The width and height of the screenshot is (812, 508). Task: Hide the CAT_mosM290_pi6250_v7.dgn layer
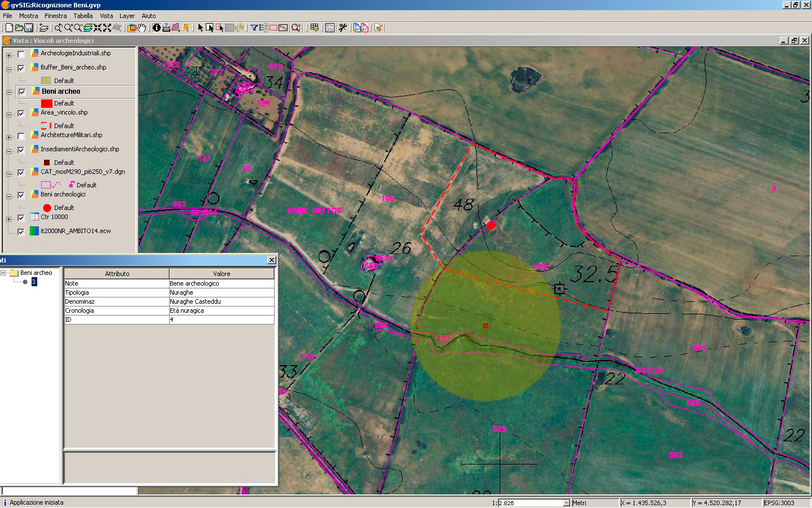pos(21,173)
